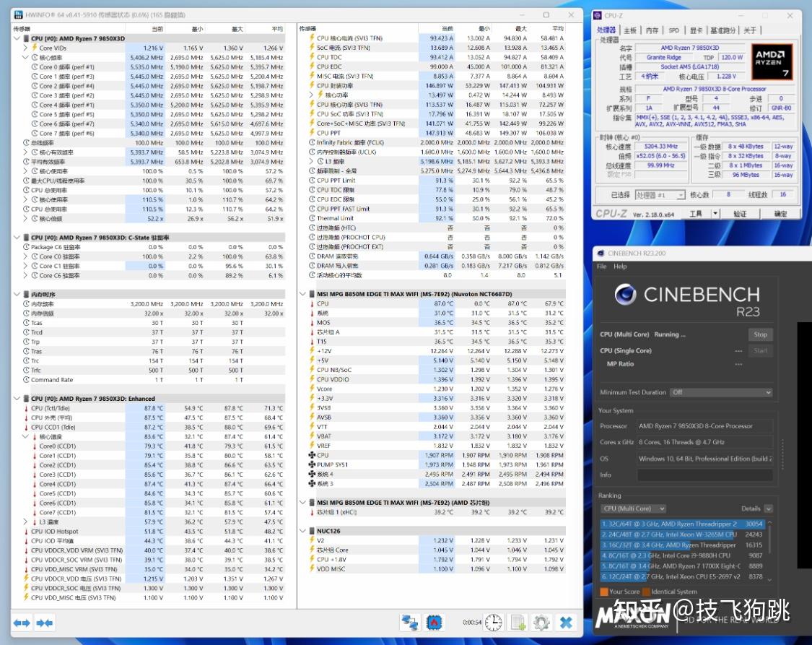Viewport: 812px width, 645px height.
Task: Switch to the 关于 tab in CPU-Z
Action: [750, 30]
